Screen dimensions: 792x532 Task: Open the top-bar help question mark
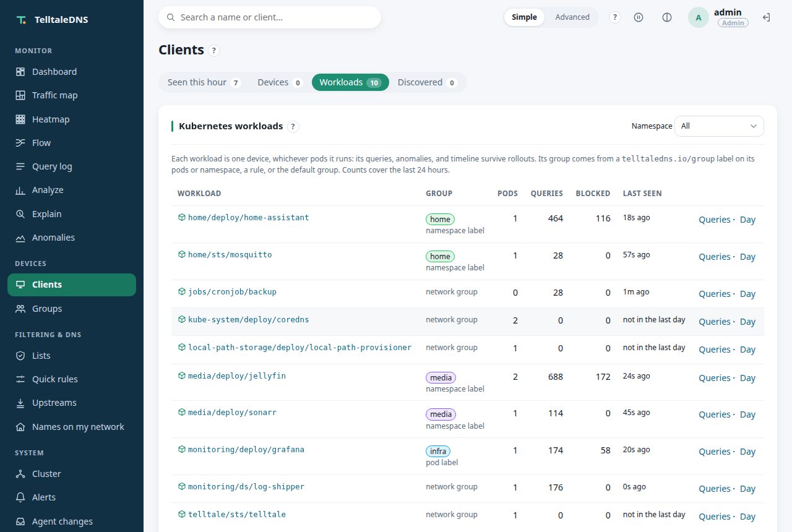pos(615,17)
